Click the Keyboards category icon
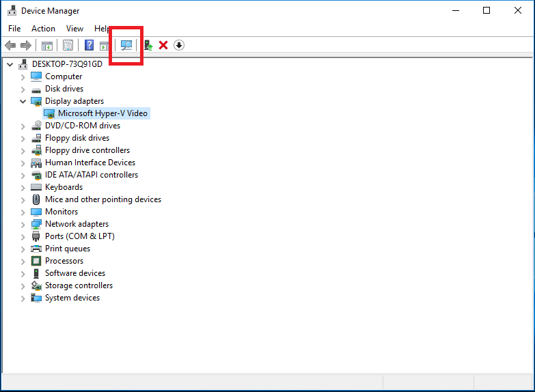Image resolution: width=535 pixels, height=392 pixels. (x=36, y=187)
